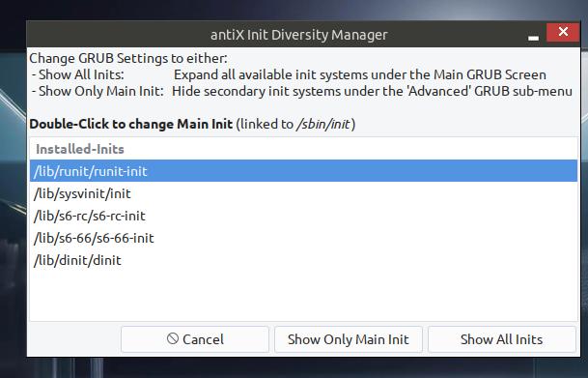Select the /lib/dinit/dinit row
The height and width of the screenshot is (378, 588).
pyautogui.click(x=303, y=260)
